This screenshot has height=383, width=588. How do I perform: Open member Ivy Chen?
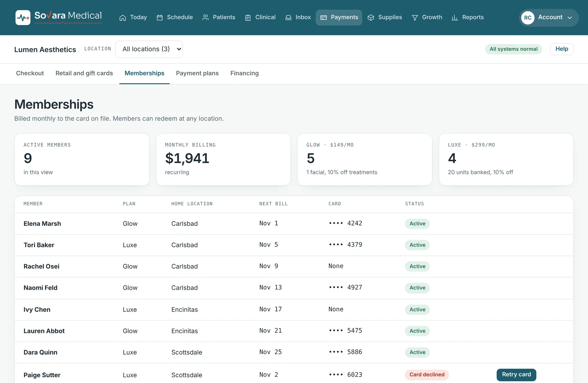(x=37, y=310)
